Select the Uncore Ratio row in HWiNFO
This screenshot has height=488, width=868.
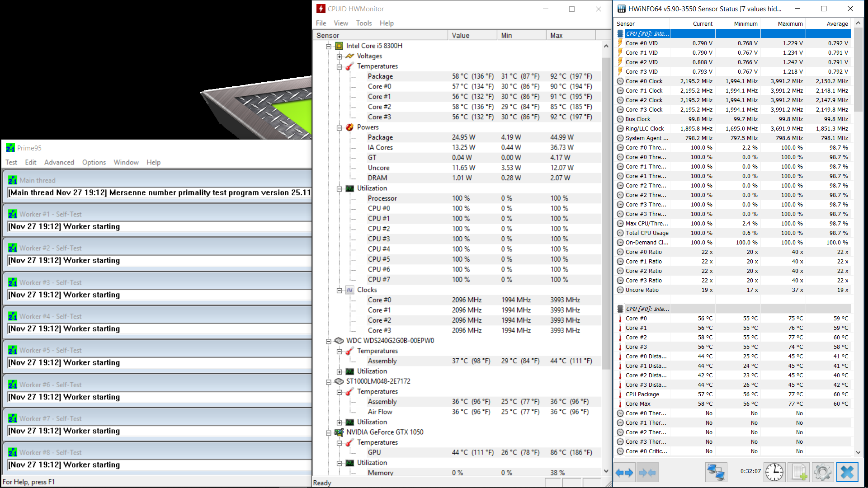pyautogui.click(x=733, y=290)
